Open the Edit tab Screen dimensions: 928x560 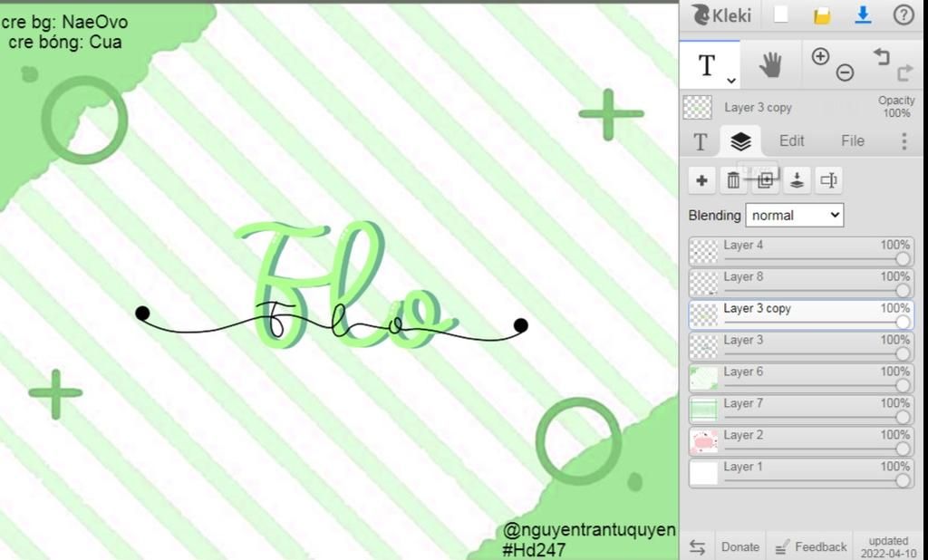coord(791,140)
